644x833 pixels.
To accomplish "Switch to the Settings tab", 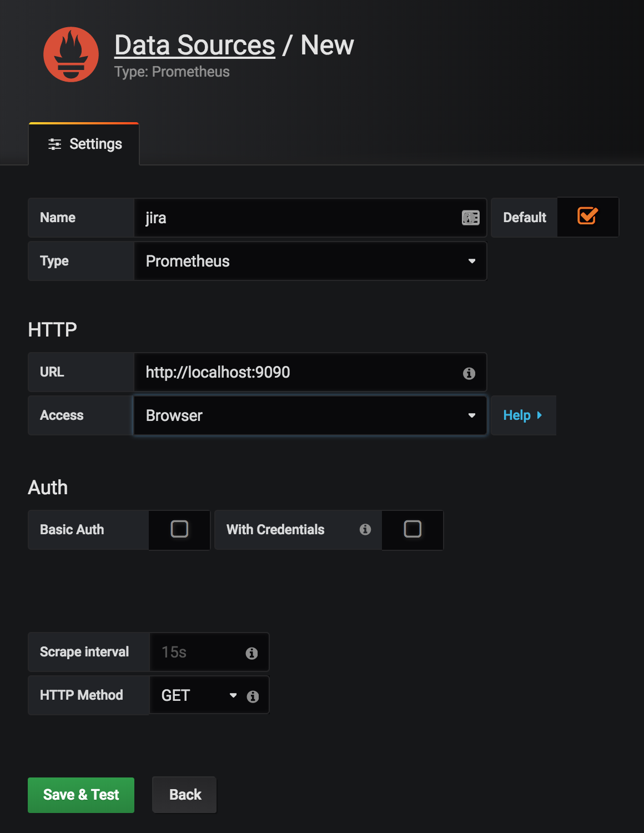I will [x=84, y=144].
